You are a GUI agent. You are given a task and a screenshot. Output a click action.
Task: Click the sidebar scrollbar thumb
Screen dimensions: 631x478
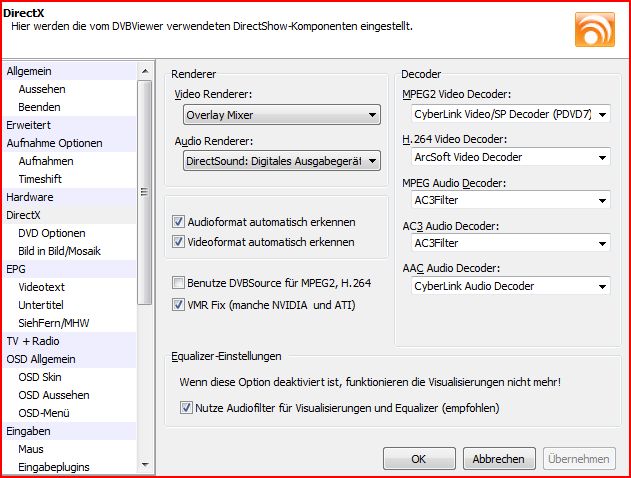(x=145, y=192)
